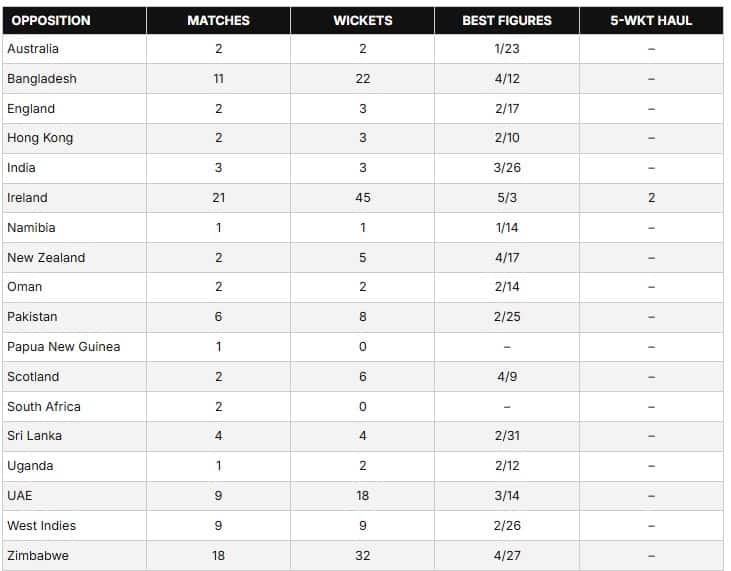Select the New Zealand row label
731x571 pixels.
pyautogui.click(x=46, y=258)
